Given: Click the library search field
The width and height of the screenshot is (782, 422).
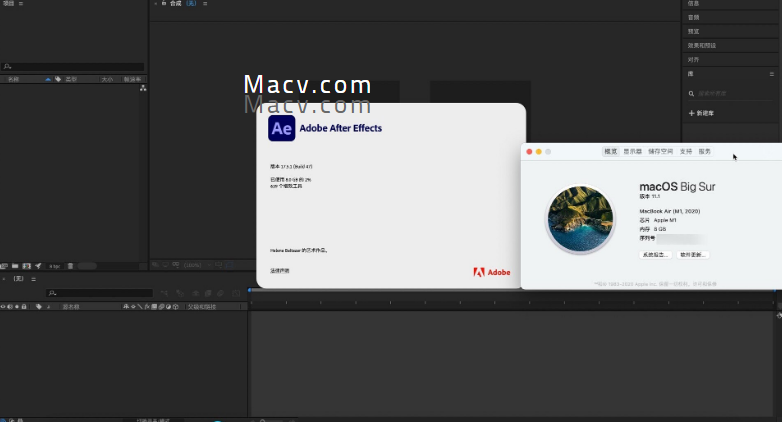Looking at the screenshot, I should coord(731,93).
